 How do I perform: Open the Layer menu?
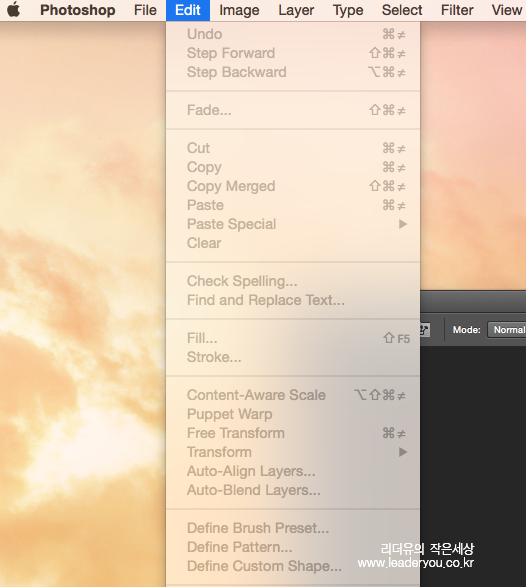coord(296,10)
